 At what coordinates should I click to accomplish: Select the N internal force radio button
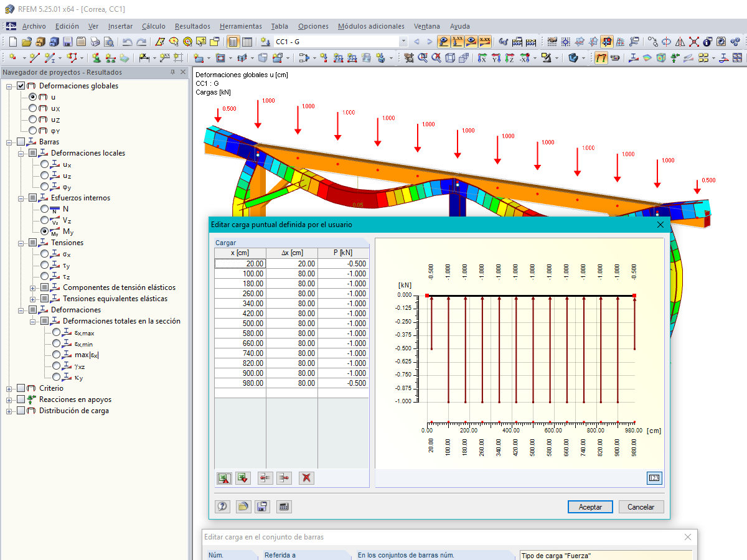click(45, 209)
